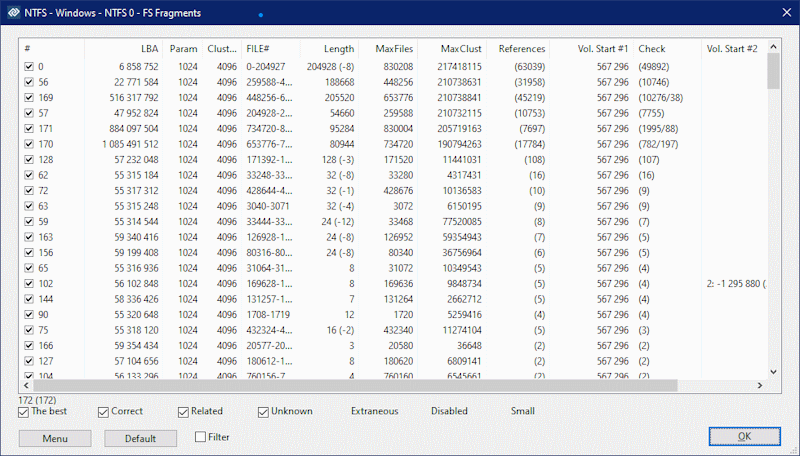The height and width of the screenshot is (456, 800).
Task: Sort by the MaxClust column header
Action: [x=452, y=49]
